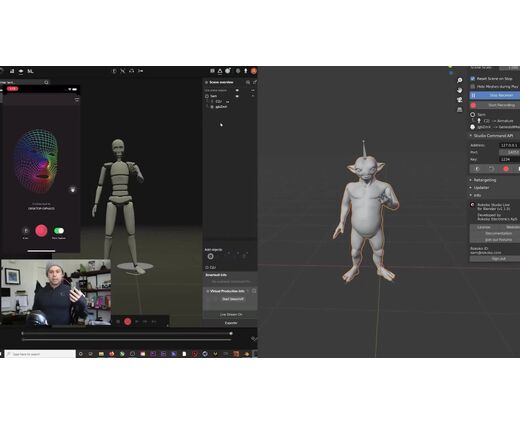Open the Live Stream On section
Viewport: 520px width, 425px height.
coord(230,314)
